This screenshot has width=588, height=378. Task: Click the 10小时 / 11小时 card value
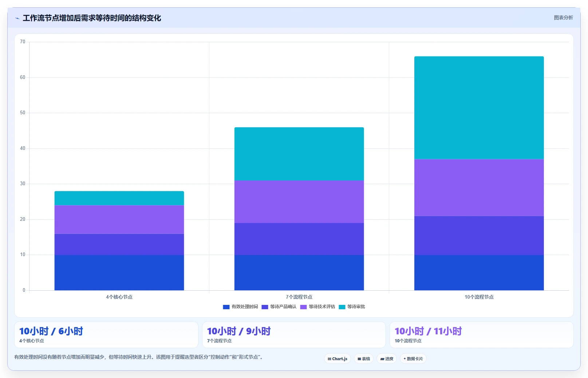click(428, 331)
